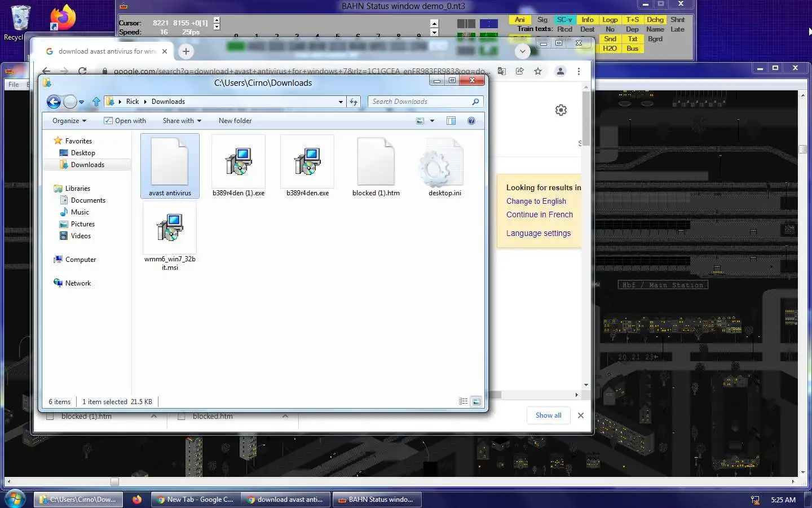Toggle Info in BAHN status window
This screenshot has width=812, height=508.
pos(588,20)
